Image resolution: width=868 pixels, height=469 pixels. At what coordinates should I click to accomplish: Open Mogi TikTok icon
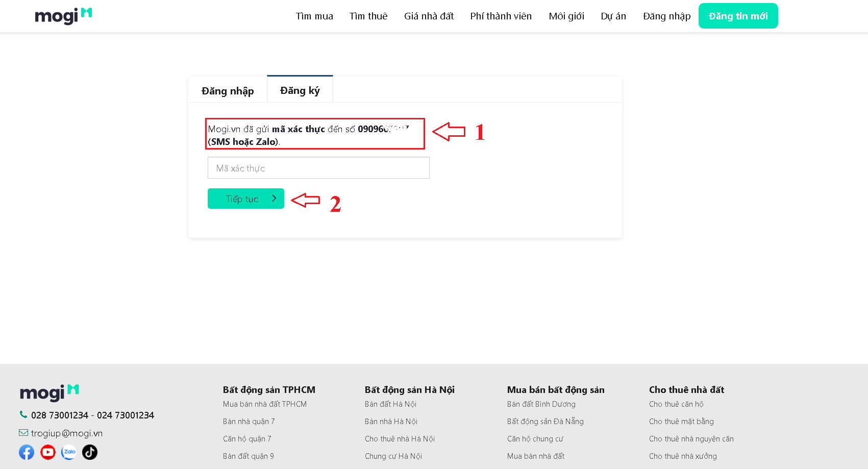[90, 452]
